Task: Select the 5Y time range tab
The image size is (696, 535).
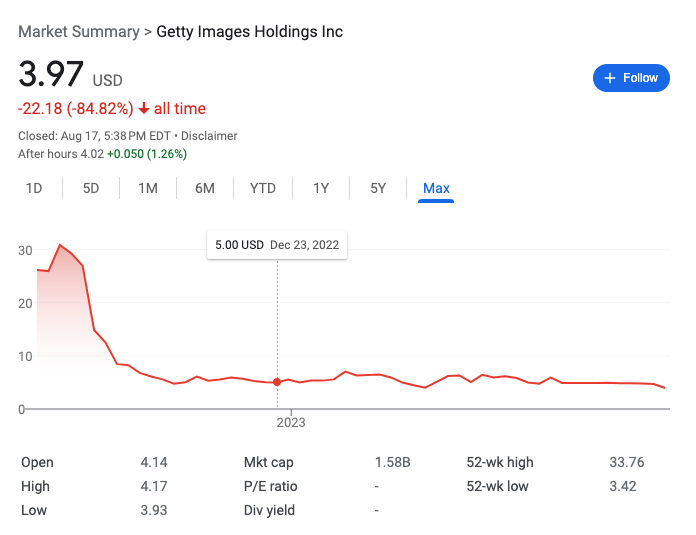Action: click(378, 188)
